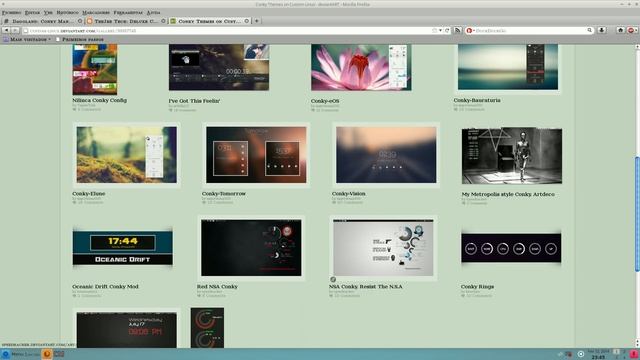The image size is (640, 360).
Task: Open the Adblock icon dropdown arrow
Action: pyautogui.click(x=636, y=31)
